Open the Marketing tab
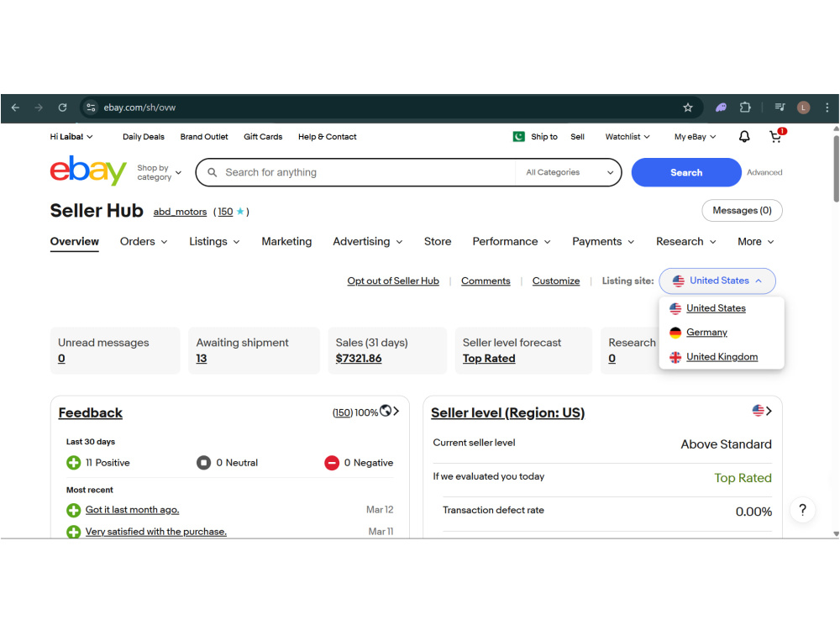The image size is (840, 630). click(286, 242)
